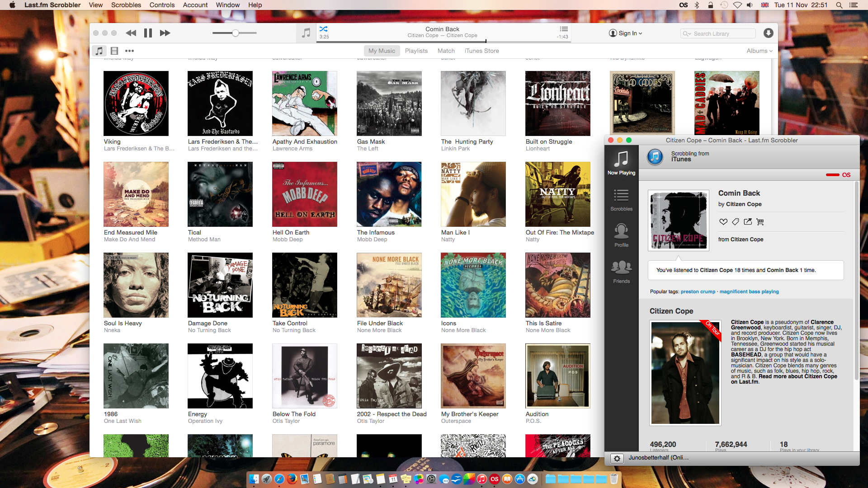Pause playback in iTunes
Viewport: 868px width, 488px height.
coord(148,33)
